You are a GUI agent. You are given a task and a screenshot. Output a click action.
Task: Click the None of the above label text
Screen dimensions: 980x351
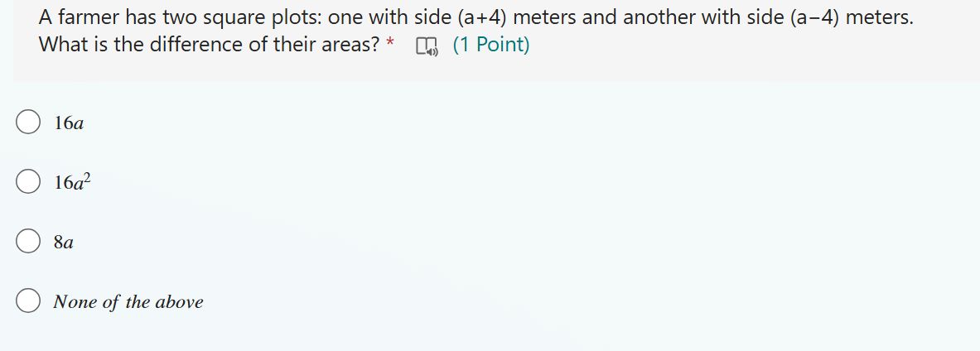(128, 302)
